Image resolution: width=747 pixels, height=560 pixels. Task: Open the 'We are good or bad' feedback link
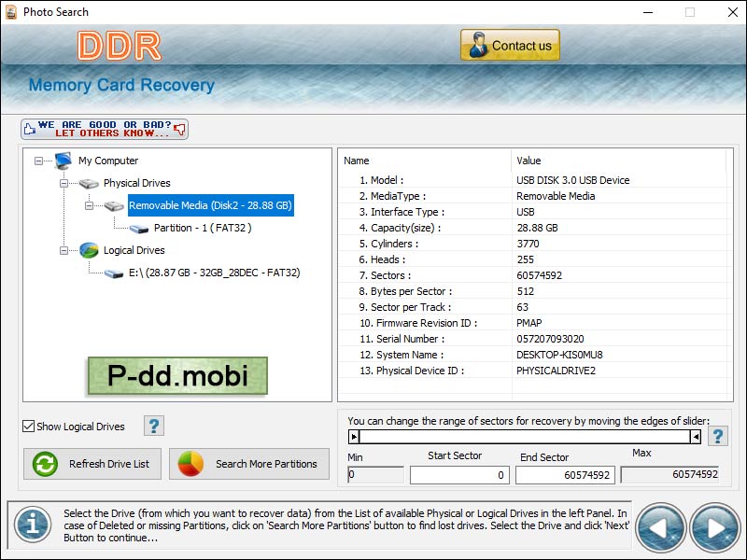pyautogui.click(x=103, y=128)
